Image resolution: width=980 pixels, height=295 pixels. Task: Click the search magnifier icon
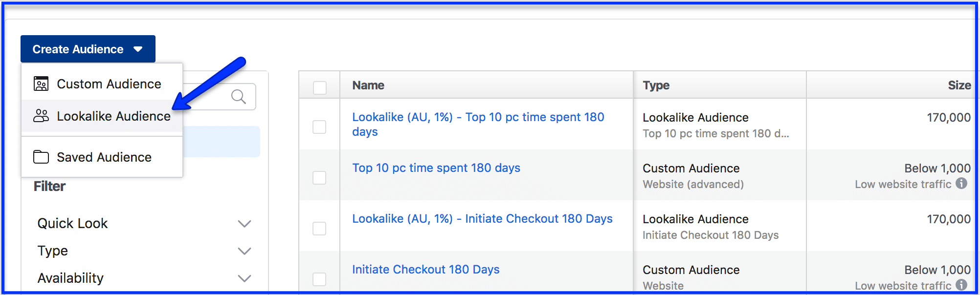click(239, 97)
